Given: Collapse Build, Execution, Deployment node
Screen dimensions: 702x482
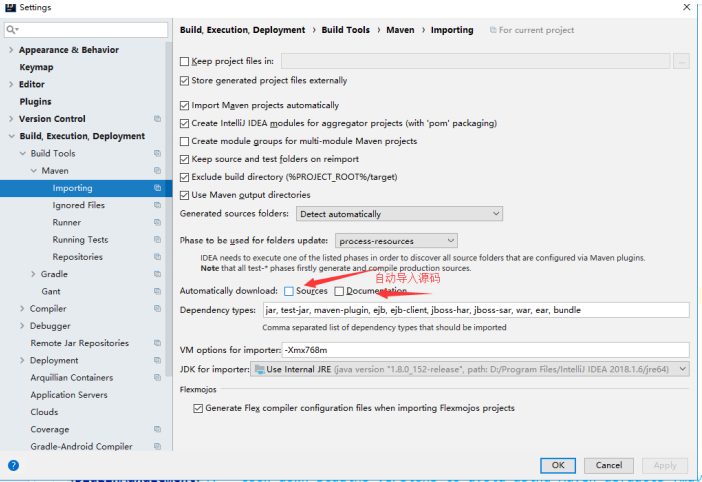Looking at the screenshot, I should click(12, 136).
